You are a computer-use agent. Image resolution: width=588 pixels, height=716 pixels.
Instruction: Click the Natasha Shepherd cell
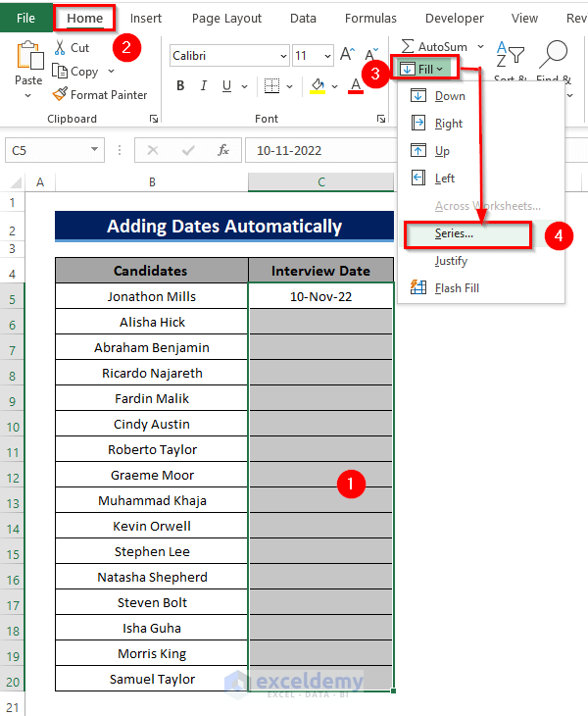[152, 577]
